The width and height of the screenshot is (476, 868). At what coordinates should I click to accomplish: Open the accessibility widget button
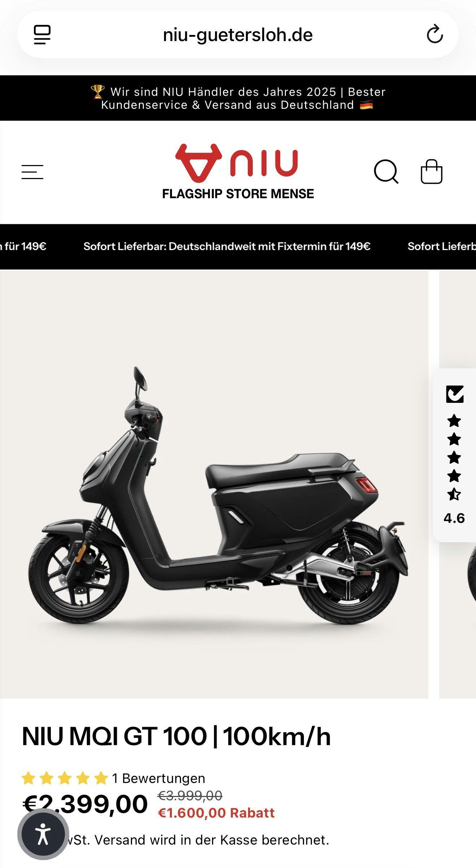click(x=43, y=834)
